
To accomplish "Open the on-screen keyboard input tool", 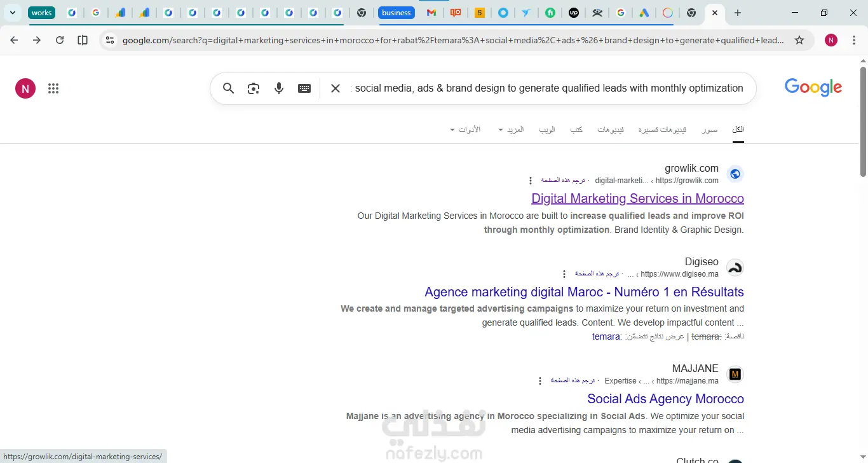I will [304, 88].
